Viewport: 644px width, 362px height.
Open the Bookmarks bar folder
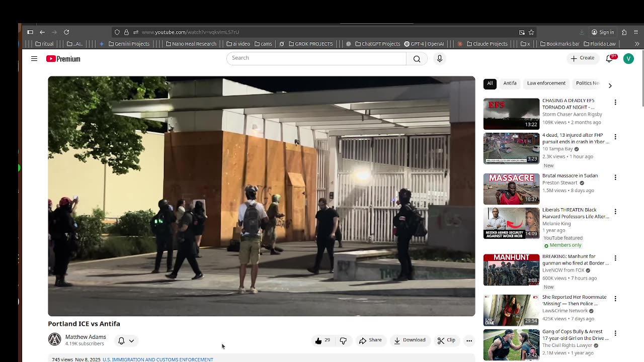tap(560, 44)
